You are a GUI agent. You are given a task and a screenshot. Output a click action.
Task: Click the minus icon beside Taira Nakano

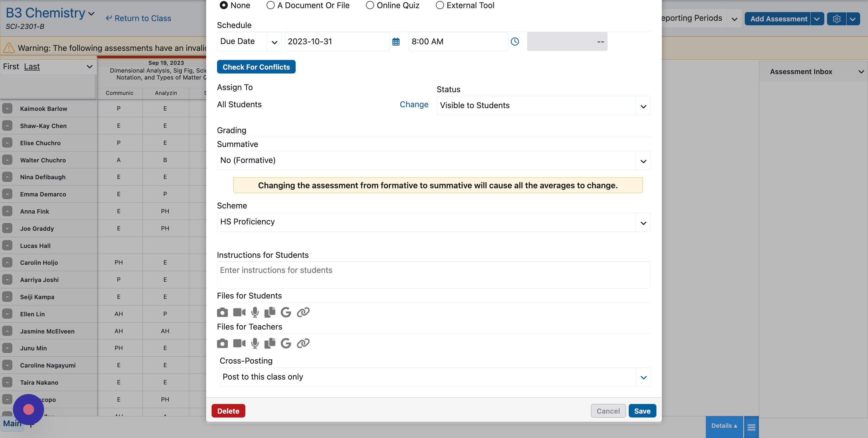(7, 382)
